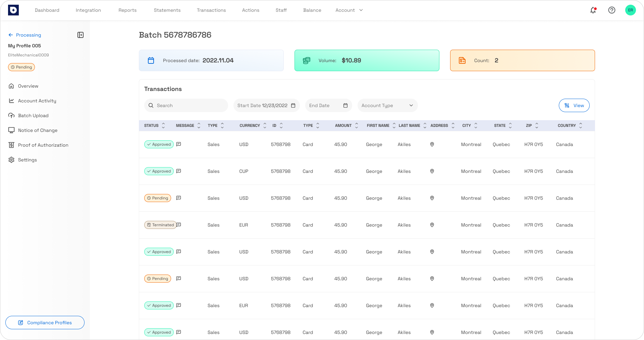Click the Account Activity chart icon
The image size is (644, 340).
tap(11, 101)
